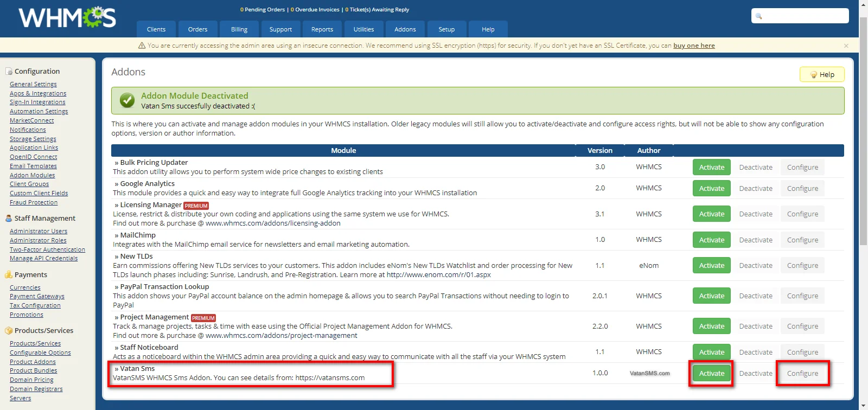Click the Products/Services section icon
868x410 pixels.
click(9, 330)
